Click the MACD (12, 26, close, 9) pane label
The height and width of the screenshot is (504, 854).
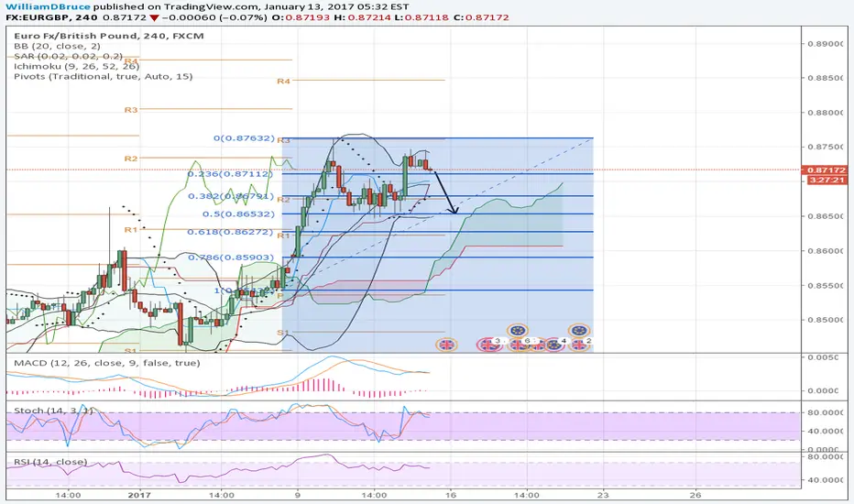[106, 363]
